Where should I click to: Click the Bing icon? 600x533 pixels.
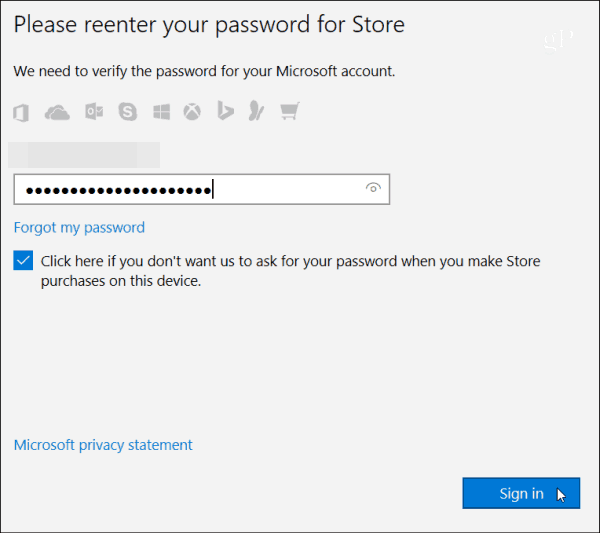click(x=225, y=111)
